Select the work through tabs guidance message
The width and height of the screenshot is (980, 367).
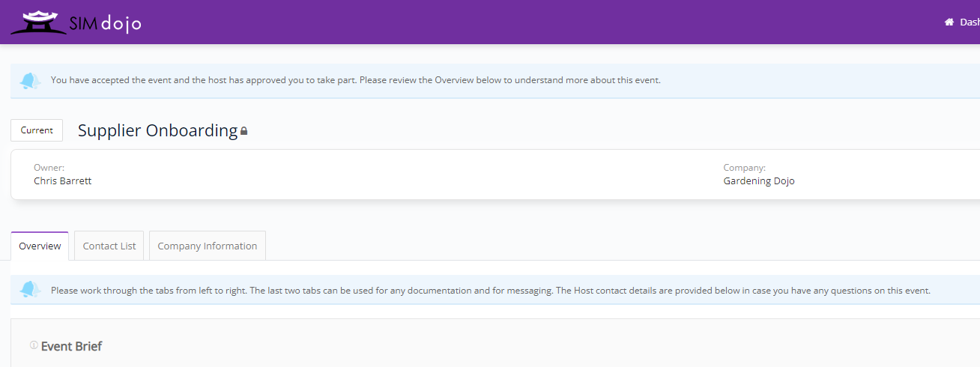point(491,291)
